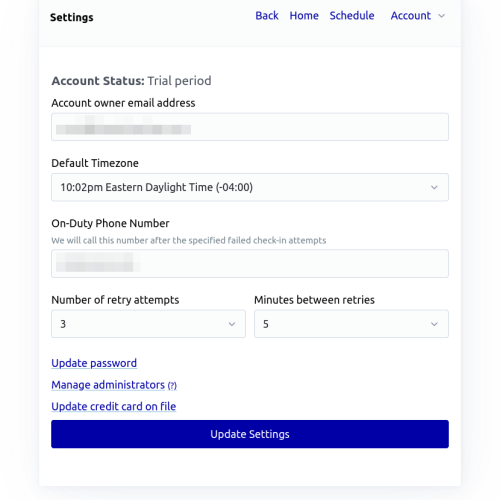The height and width of the screenshot is (500, 500).
Task: Click the Account Status: Trial period text
Action: coord(131,81)
